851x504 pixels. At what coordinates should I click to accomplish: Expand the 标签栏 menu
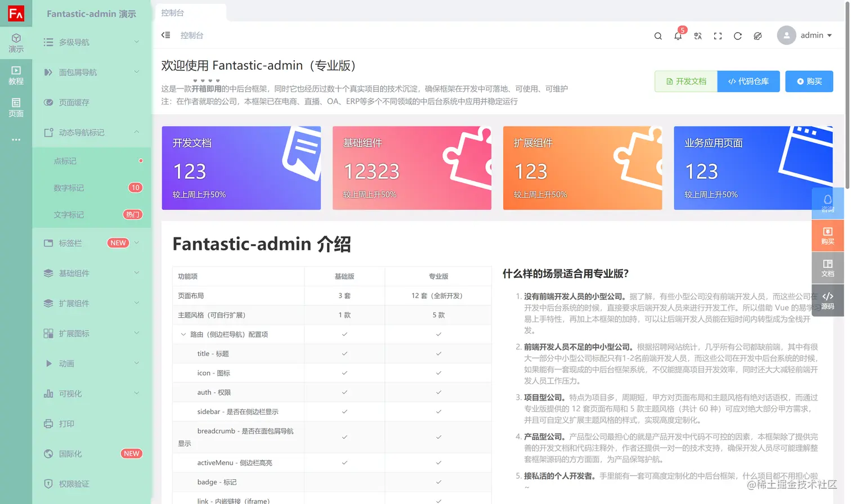coord(92,243)
